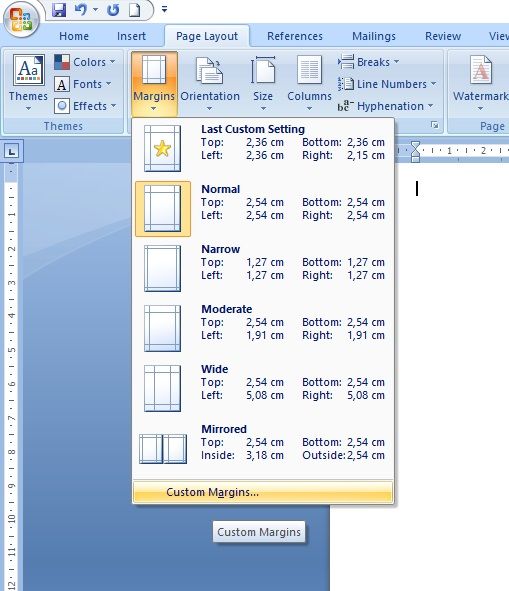Open Orientation options
Viewport: 509px width, 591px height.
(210, 83)
